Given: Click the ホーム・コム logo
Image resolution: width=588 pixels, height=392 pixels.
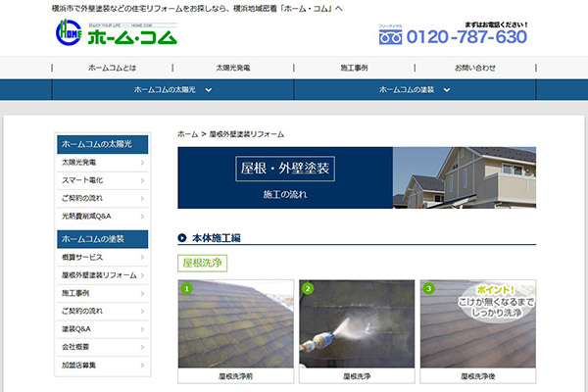Looking at the screenshot, I should [x=117, y=32].
